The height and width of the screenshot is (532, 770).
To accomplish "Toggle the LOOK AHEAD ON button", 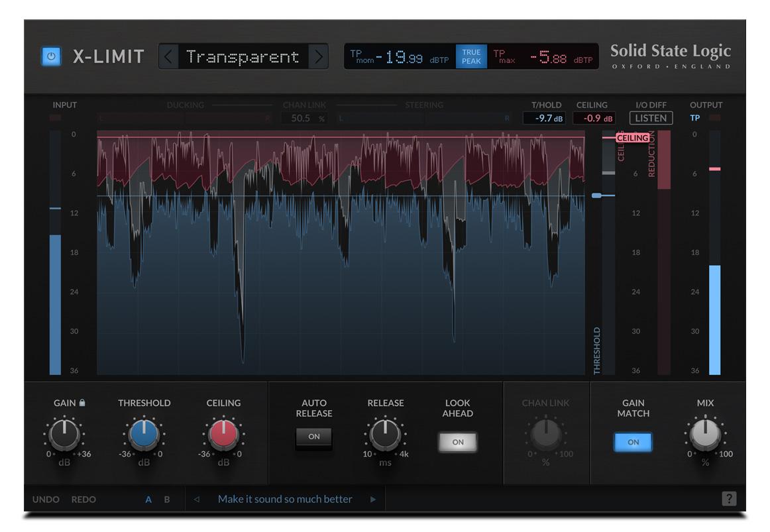I will coord(458,442).
